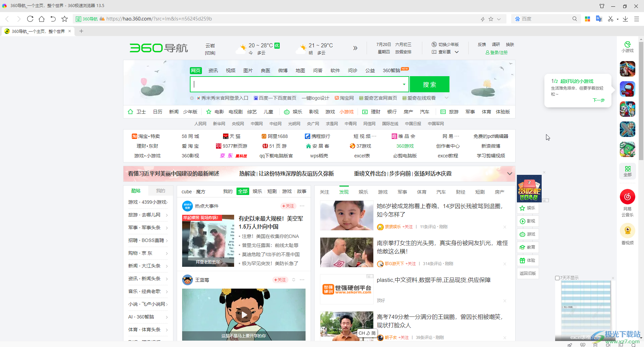
Task: Expand 网易 more dots
Action: [457, 136]
